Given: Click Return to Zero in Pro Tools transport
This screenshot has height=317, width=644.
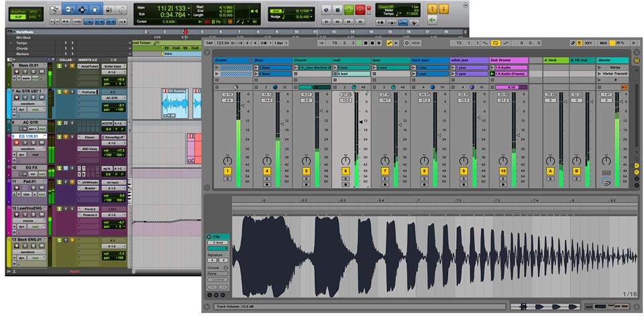Looking at the screenshot, I should pos(326,21).
